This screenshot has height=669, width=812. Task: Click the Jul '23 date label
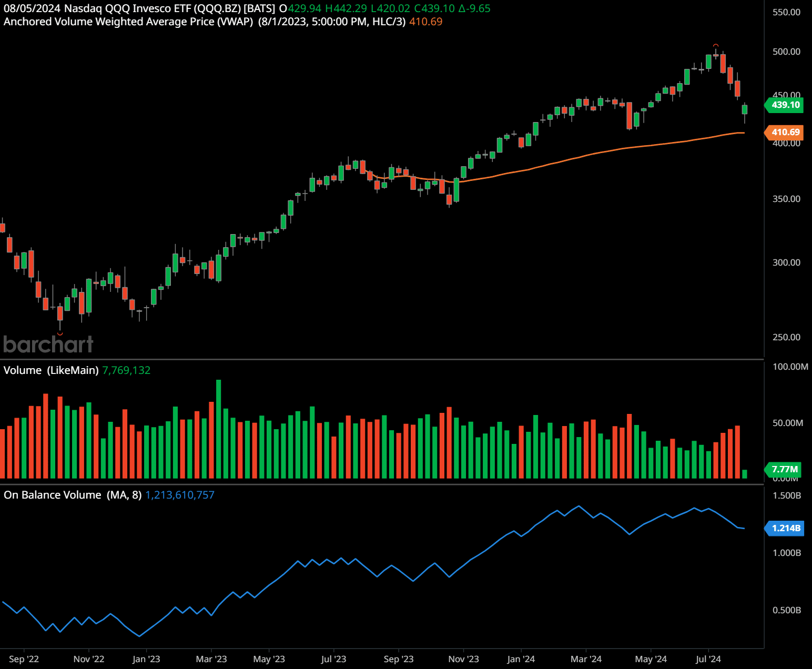point(333,659)
